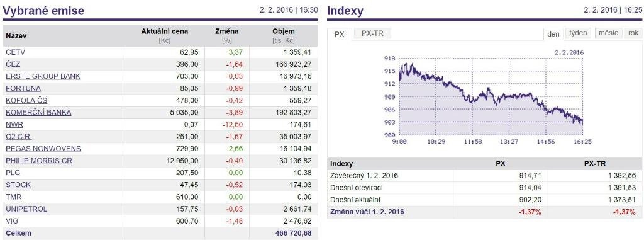The height and width of the screenshot is (240, 644).
Task: Switch to the PX-TR index tab
Action: 372,34
